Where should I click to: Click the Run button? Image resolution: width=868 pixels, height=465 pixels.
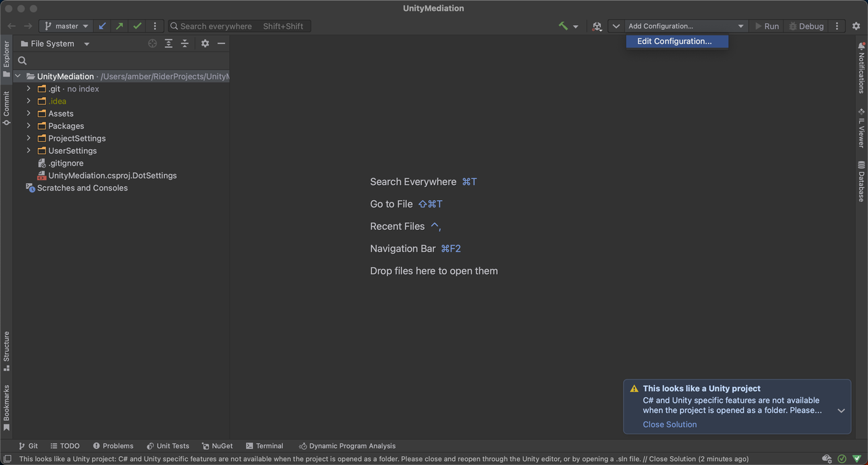(767, 26)
